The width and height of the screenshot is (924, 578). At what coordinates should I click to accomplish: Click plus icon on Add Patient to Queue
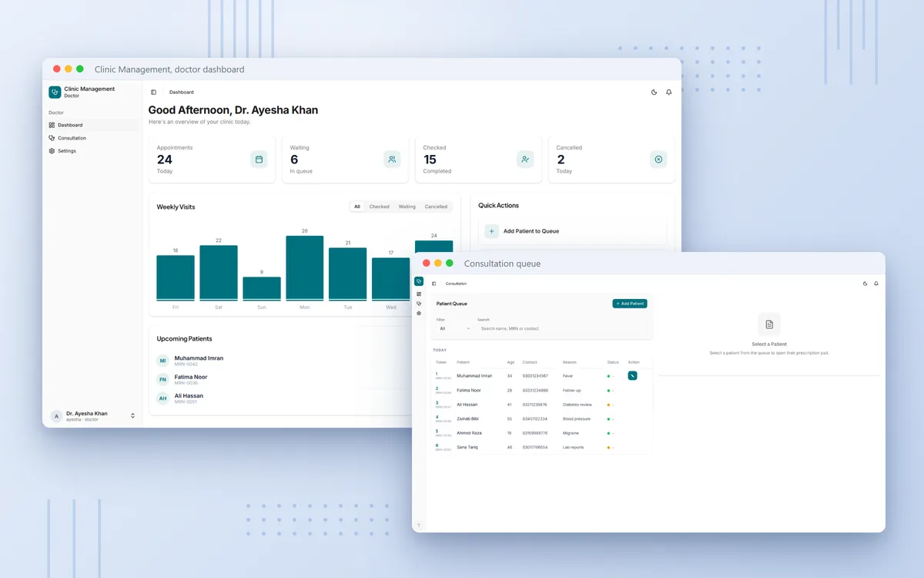pyautogui.click(x=491, y=231)
